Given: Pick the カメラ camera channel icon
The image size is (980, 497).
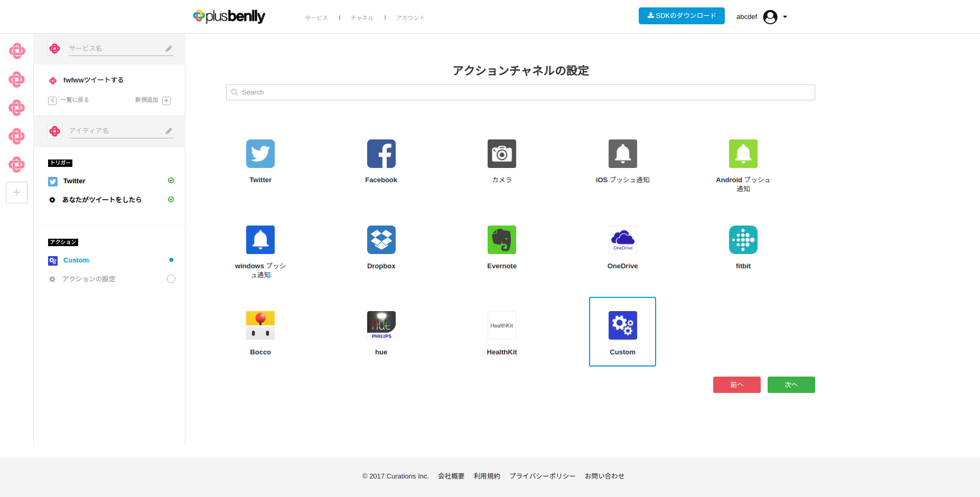Looking at the screenshot, I should [502, 154].
